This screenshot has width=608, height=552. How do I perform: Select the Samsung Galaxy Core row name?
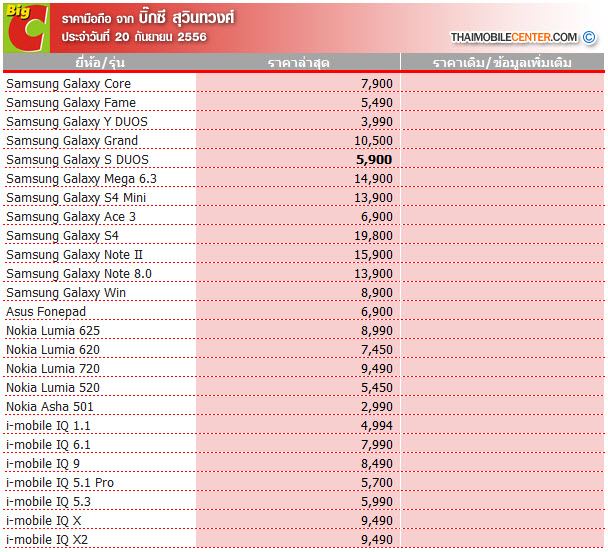69,84
